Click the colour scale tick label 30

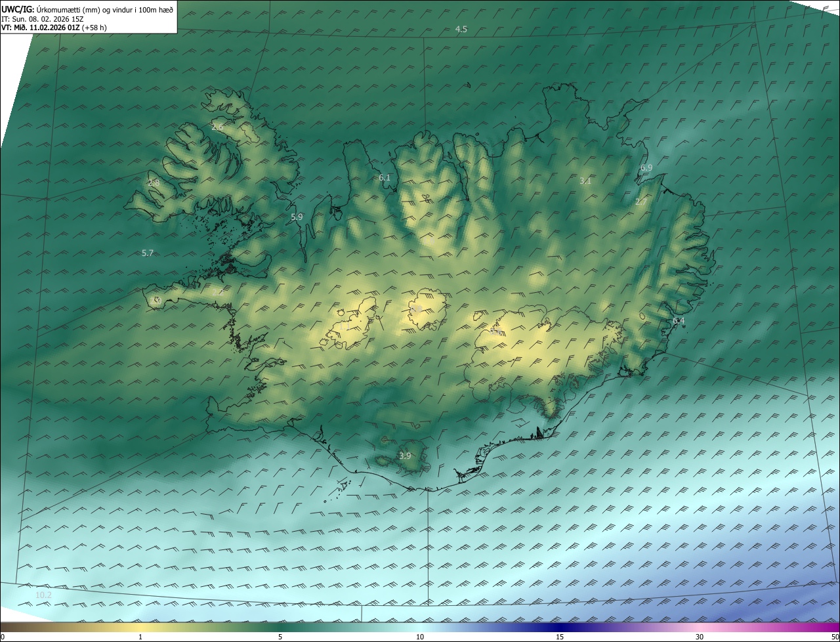pos(700,637)
